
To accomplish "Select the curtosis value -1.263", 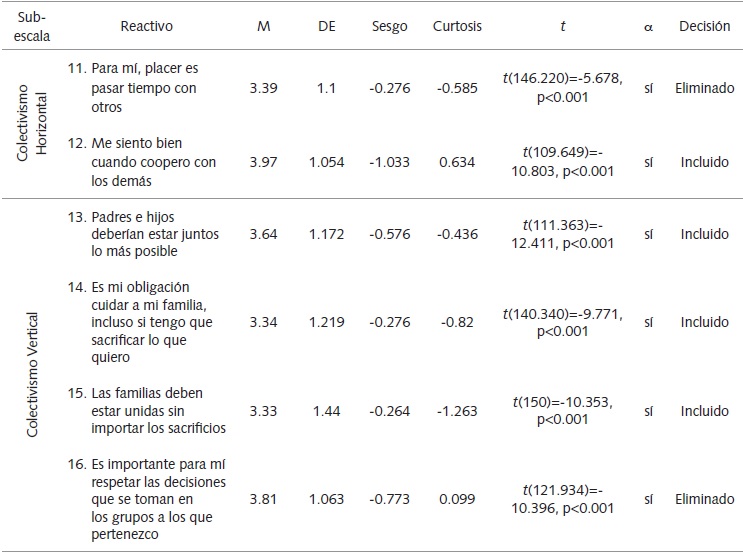I will click(x=456, y=411).
